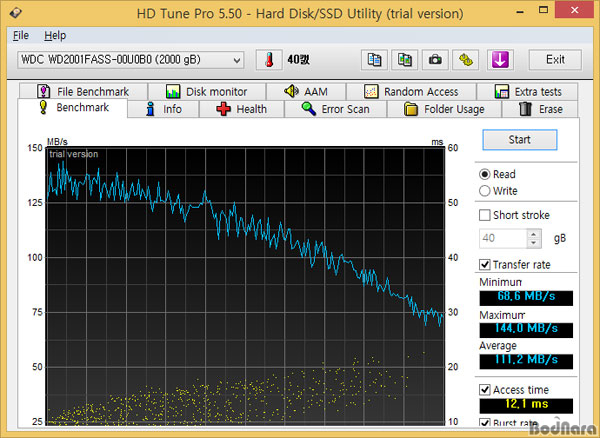Increase short stroke size with up arrow
The image size is (600, 438).
pos(533,233)
